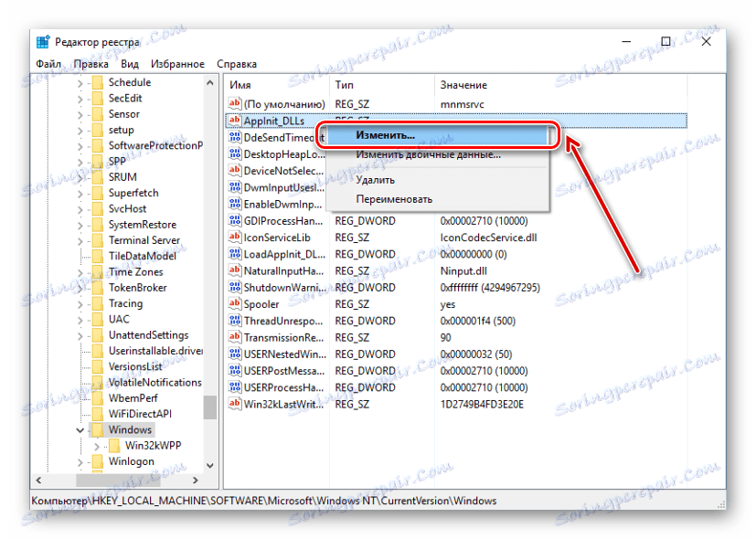Click the binary icon of USERPostMessa... value

[234, 370]
